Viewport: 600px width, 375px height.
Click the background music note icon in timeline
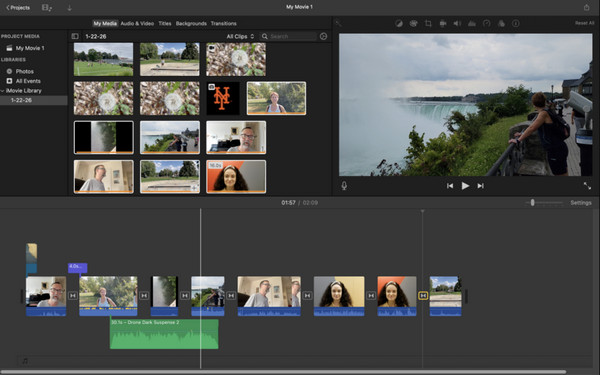point(25,361)
